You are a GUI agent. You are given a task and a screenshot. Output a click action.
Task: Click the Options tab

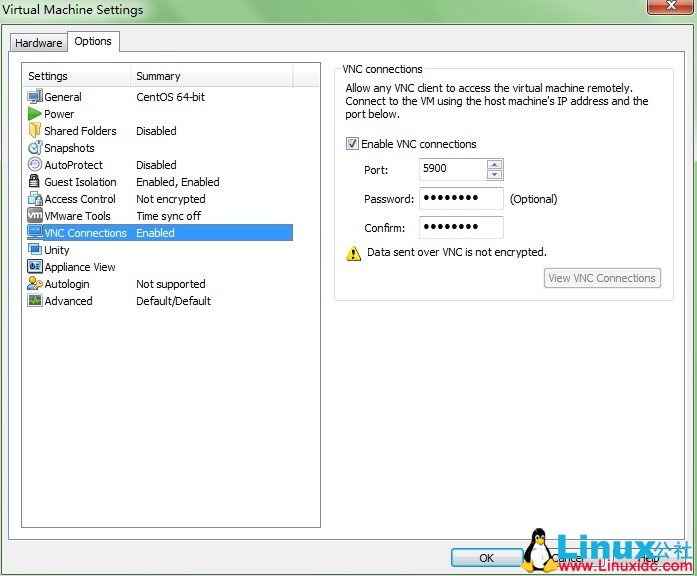click(93, 41)
